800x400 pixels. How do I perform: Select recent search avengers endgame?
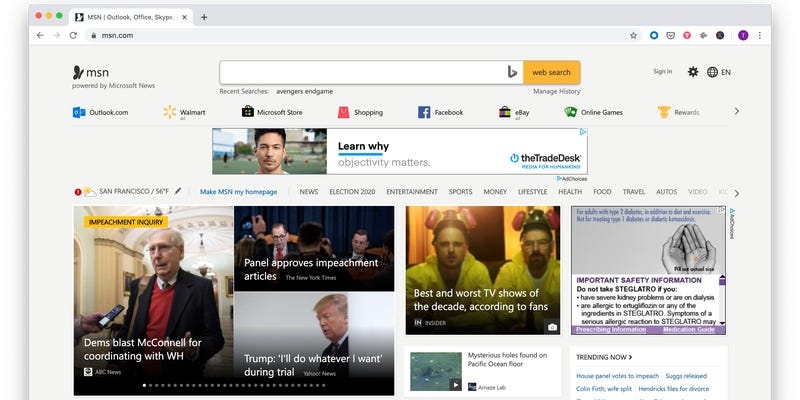pyautogui.click(x=305, y=91)
